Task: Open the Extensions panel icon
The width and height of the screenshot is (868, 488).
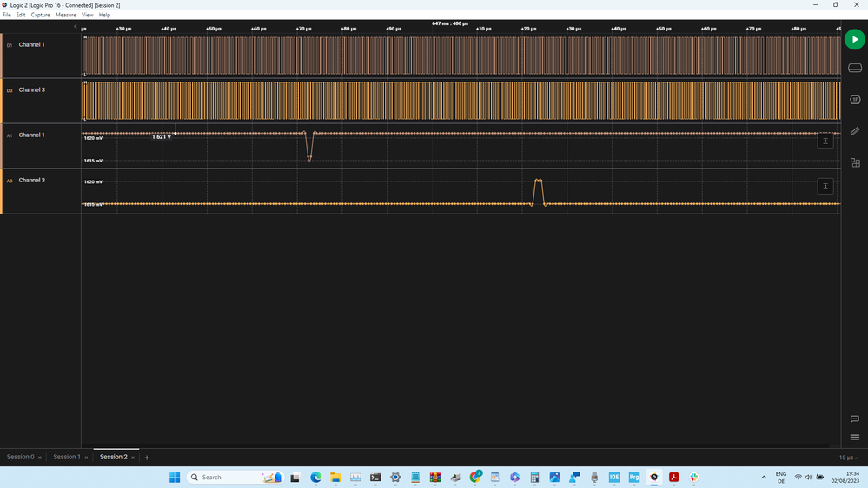Action: click(855, 162)
